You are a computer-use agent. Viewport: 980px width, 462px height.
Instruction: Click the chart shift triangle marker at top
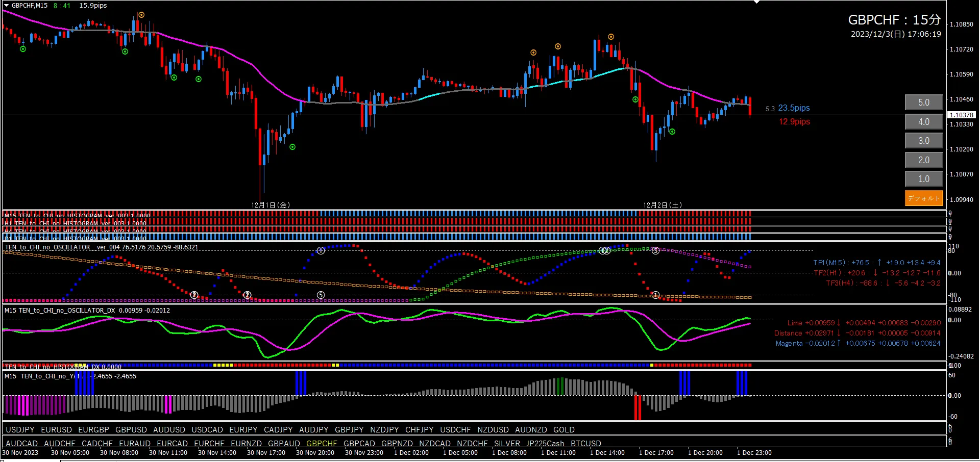coord(756,2)
